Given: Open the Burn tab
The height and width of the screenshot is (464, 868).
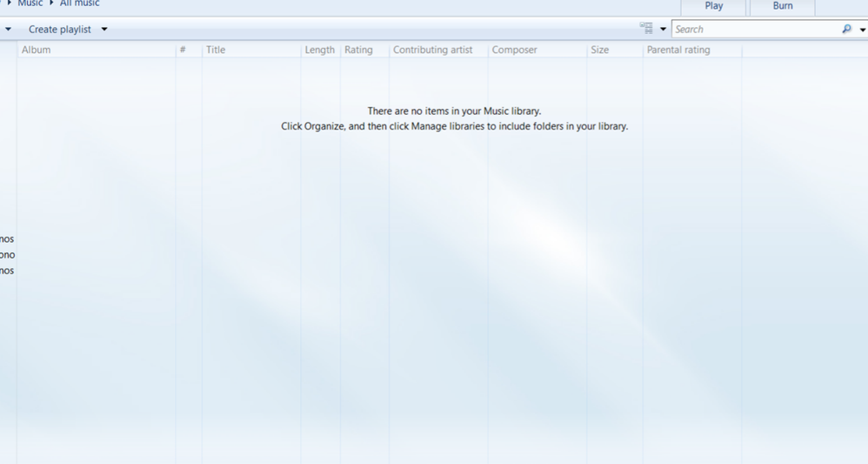Looking at the screenshot, I should tap(782, 6).
